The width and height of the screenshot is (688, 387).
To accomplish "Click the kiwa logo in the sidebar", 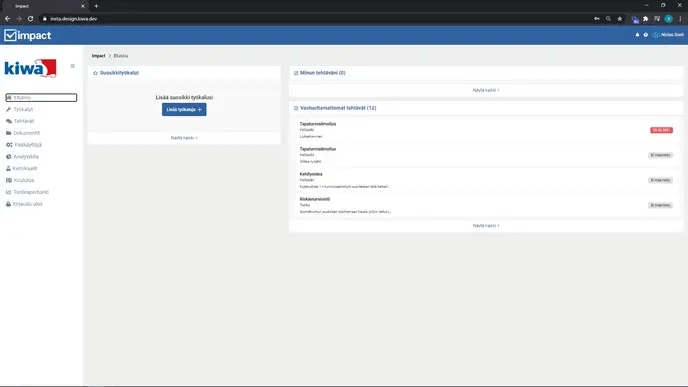I will tap(30, 68).
